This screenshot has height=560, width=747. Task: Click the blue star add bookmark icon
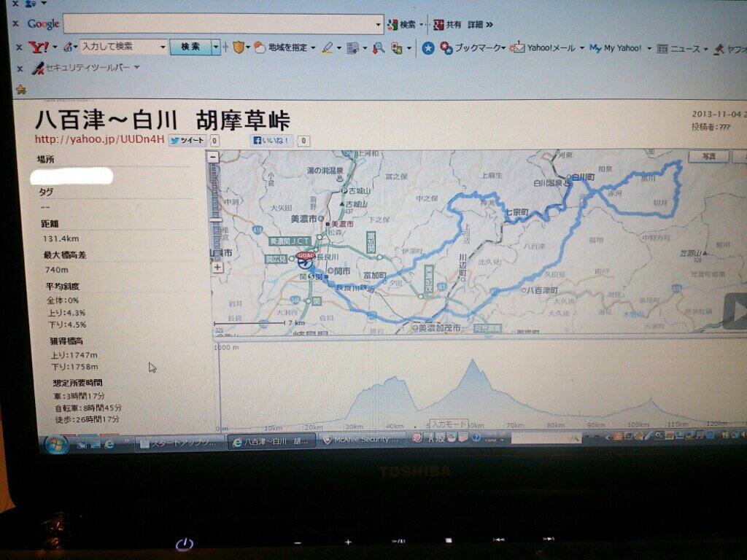coord(428,48)
